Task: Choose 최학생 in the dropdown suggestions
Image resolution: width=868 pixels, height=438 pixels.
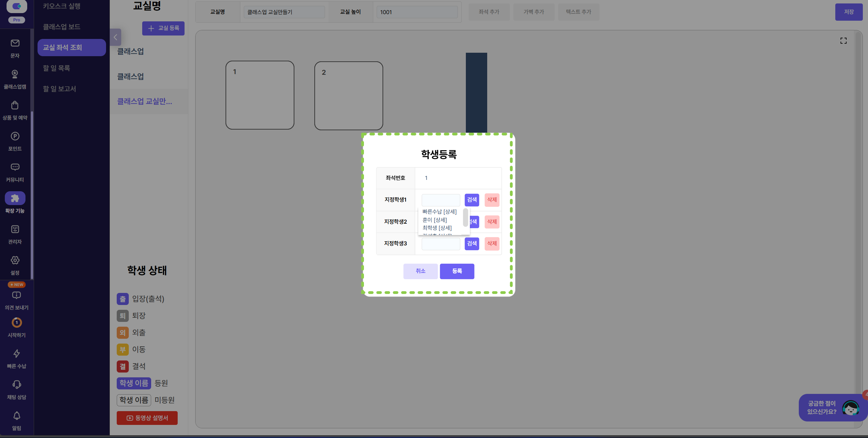Action: pos(430,228)
